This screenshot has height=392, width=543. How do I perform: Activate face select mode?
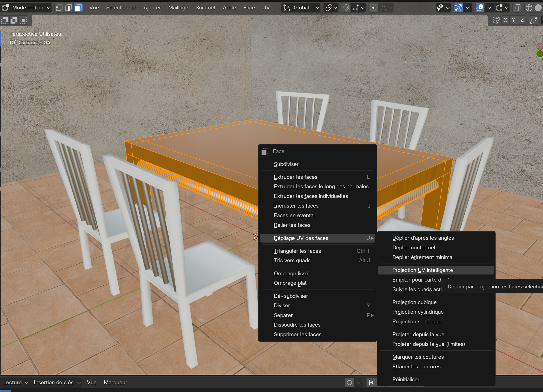[78, 8]
